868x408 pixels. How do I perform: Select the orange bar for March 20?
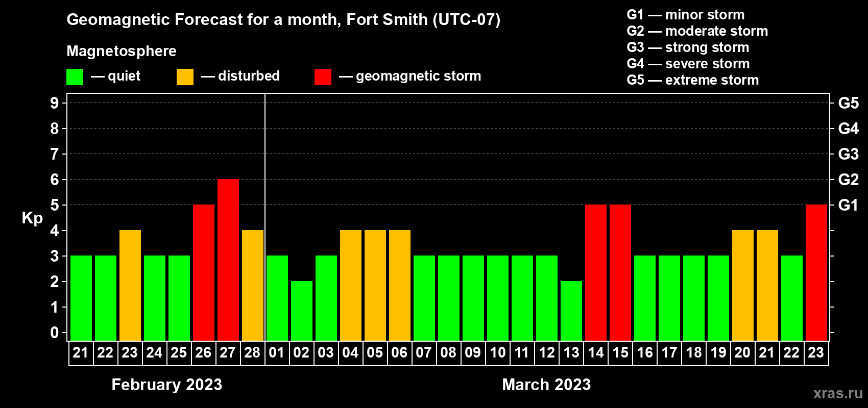coord(743,286)
